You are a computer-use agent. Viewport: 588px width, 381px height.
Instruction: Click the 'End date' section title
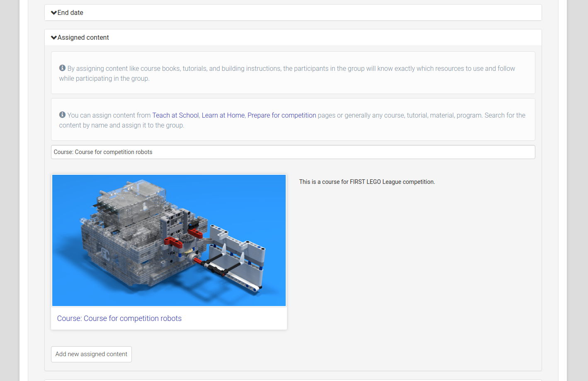pos(70,13)
